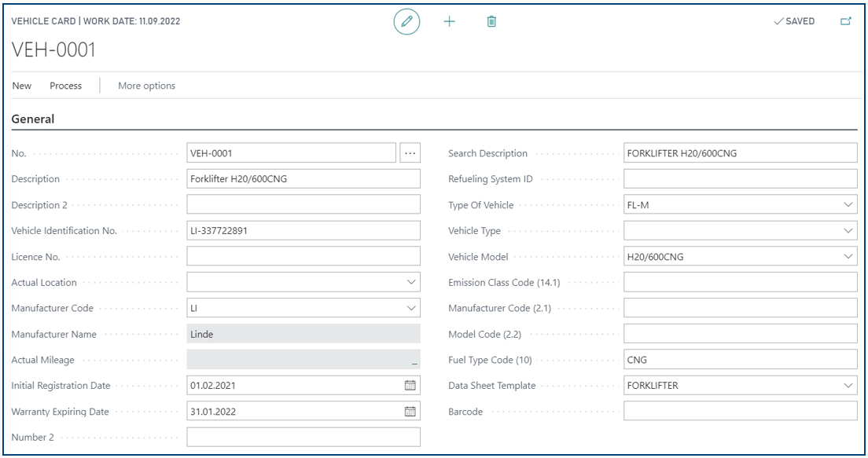
Task: Click the Number 2 input field
Action: click(x=303, y=438)
